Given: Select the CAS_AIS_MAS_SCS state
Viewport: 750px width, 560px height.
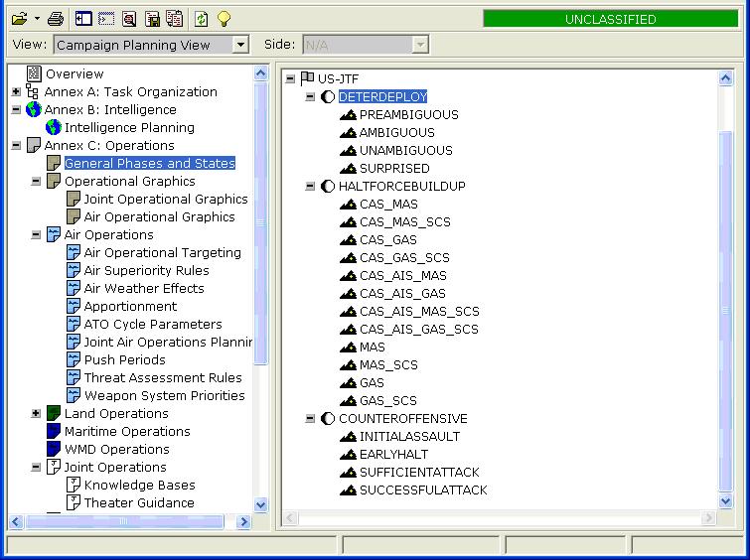Looking at the screenshot, I should click(418, 312).
